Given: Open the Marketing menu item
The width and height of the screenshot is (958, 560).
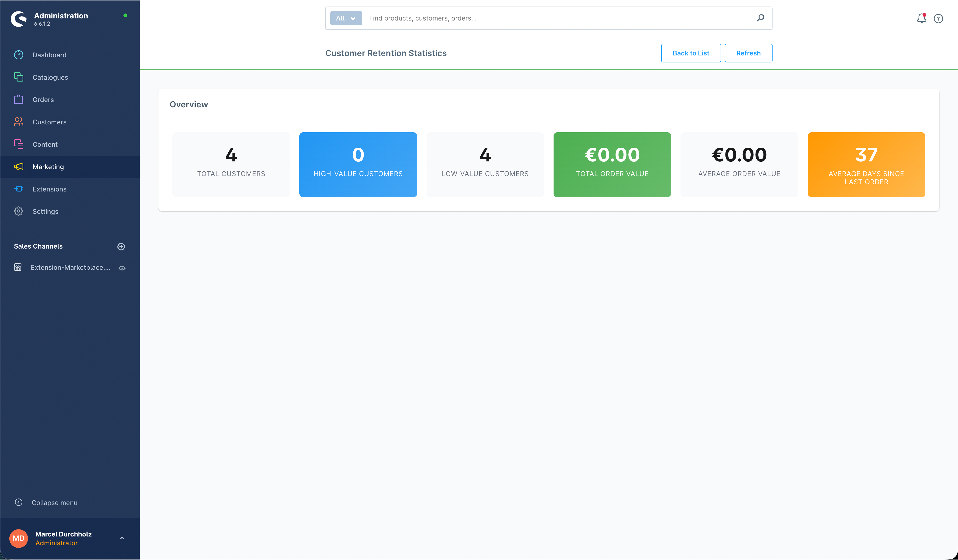Looking at the screenshot, I should pyautogui.click(x=48, y=167).
